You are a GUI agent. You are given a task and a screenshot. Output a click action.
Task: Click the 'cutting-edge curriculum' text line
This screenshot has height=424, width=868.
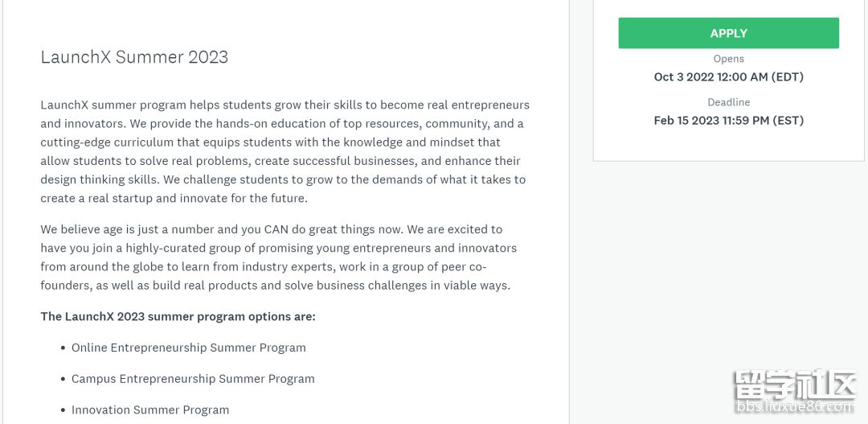pyautogui.click(x=270, y=142)
